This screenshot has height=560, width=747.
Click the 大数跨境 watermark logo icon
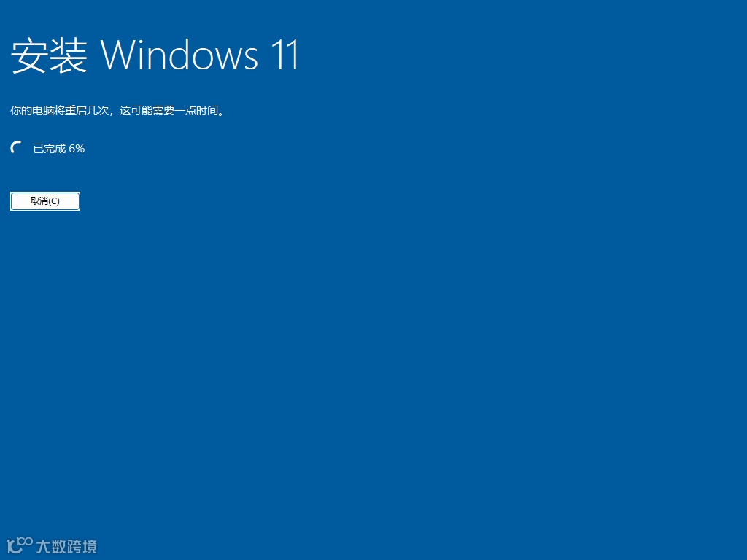pyautogui.click(x=20, y=545)
